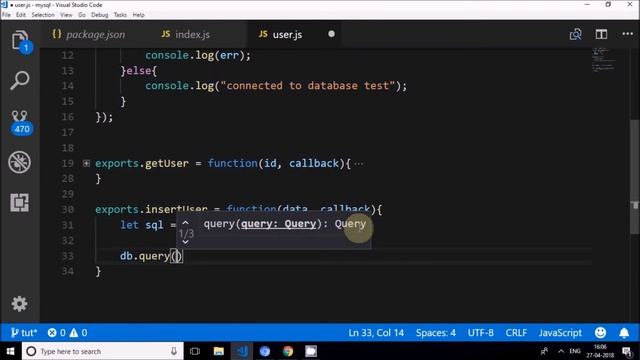Open the File menu
This screenshot has width=640, height=360.
[x=6, y=15]
